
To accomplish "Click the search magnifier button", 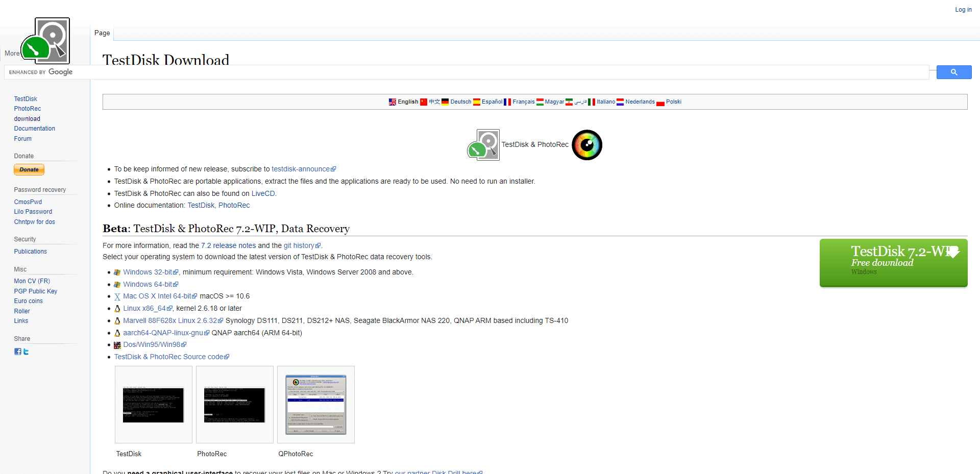I will tap(953, 72).
